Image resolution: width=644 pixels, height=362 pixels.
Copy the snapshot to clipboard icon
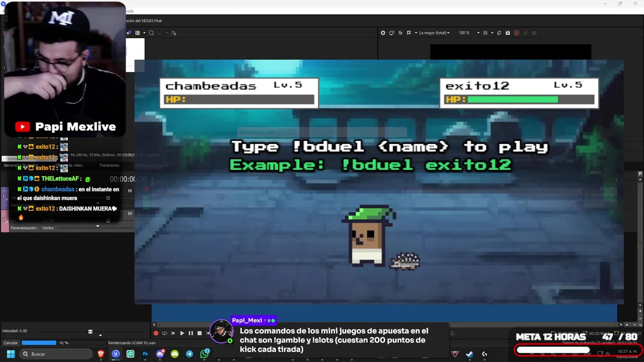point(499,33)
